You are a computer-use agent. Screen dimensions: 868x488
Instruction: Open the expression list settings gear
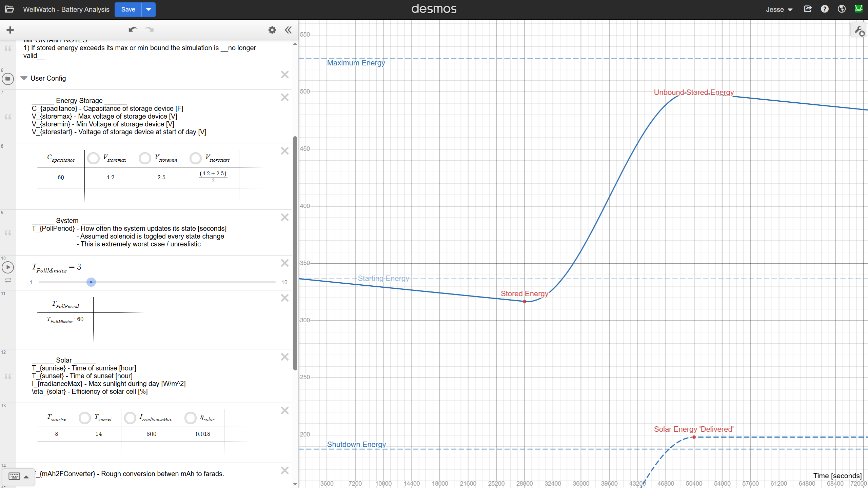[x=272, y=30]
